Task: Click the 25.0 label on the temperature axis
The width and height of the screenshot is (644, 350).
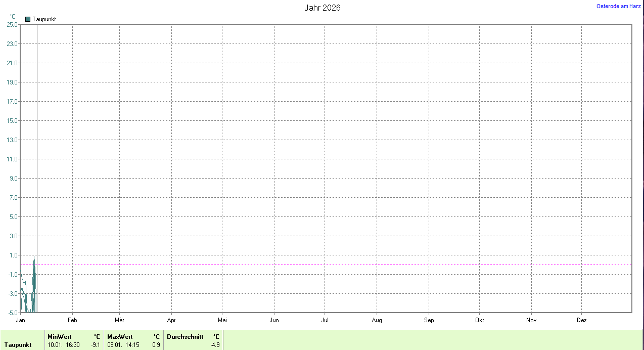Action: pyautogui.click(x=12, y=24)
